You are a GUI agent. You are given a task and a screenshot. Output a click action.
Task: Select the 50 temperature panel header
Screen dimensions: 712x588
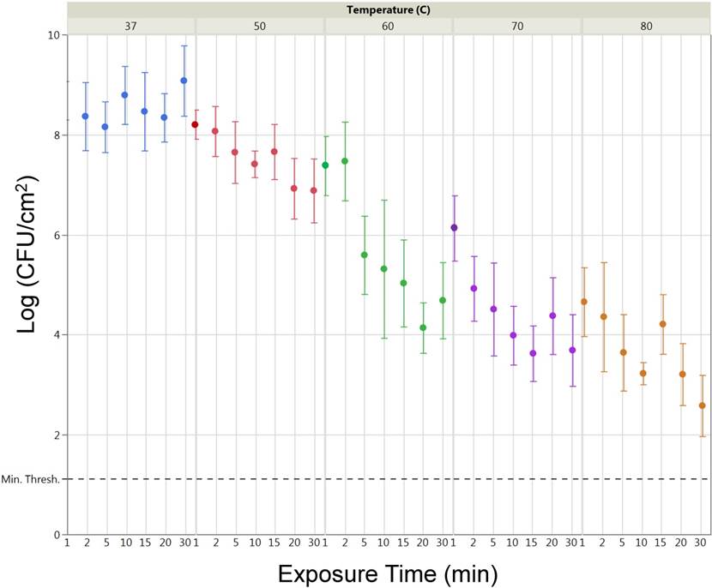coord(260,27)
